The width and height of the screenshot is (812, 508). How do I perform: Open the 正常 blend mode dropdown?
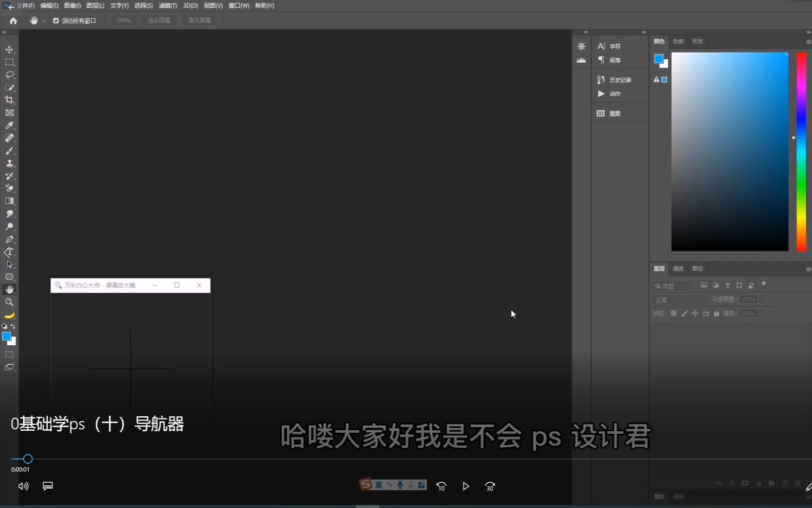(679, 300)
